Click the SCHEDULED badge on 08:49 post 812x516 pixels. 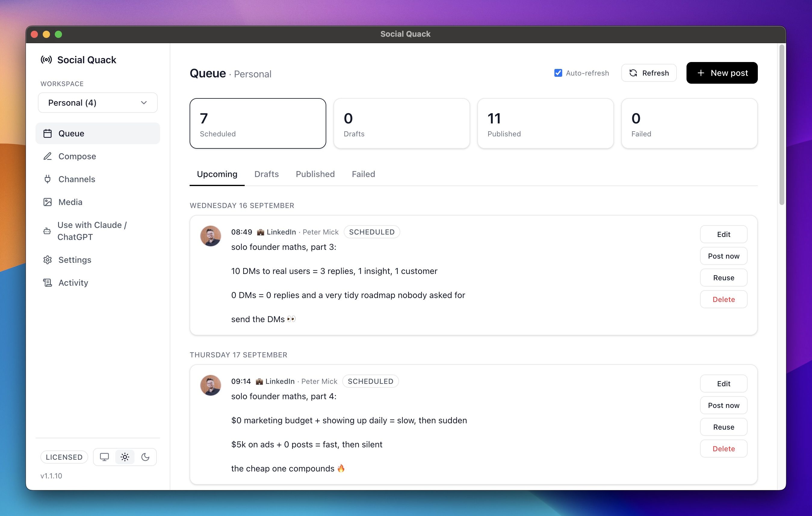(372, 232)
